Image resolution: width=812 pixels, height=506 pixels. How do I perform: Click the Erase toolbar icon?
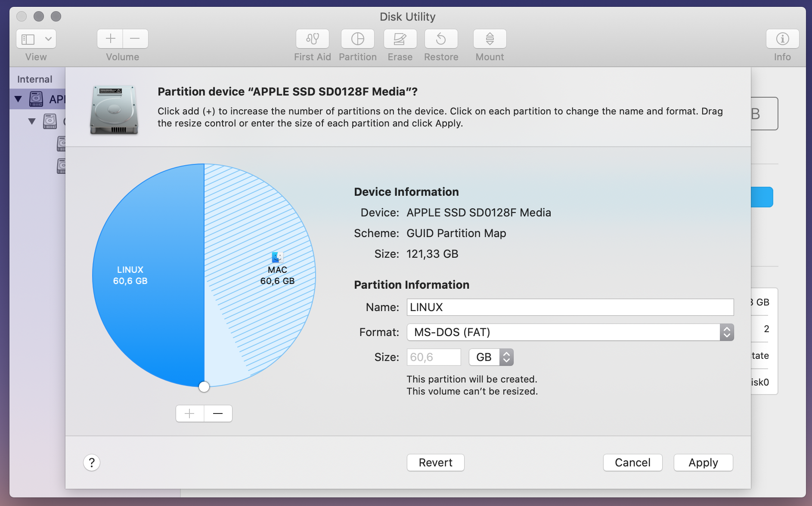pos(400,39)
